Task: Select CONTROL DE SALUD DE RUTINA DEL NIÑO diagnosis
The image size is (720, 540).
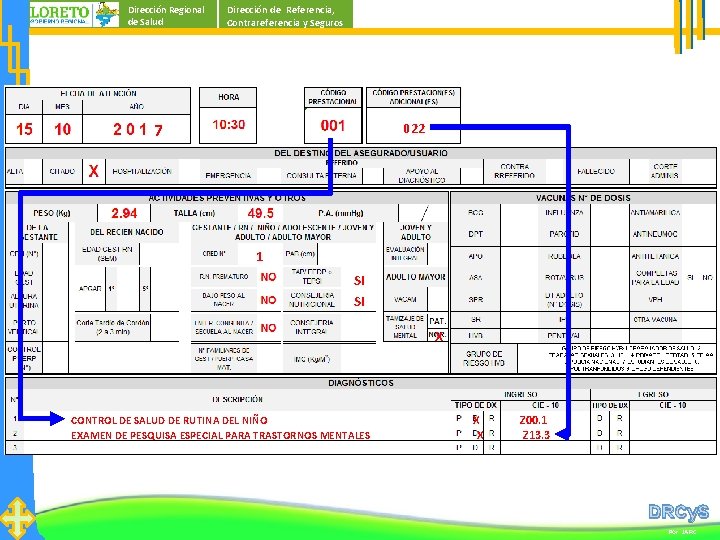Action: [x=169, y=420]
